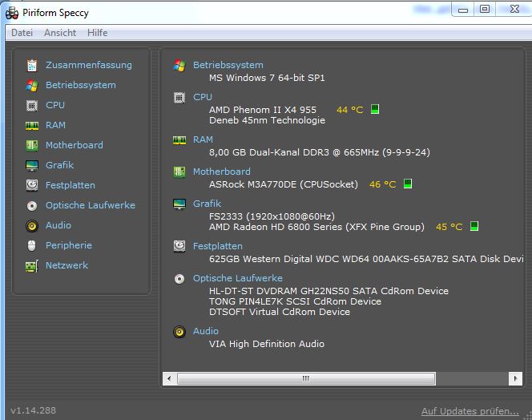This screenshot has width=532, height=420.
Task: Select Grafik in the sidebar
Action: (60, 165)
